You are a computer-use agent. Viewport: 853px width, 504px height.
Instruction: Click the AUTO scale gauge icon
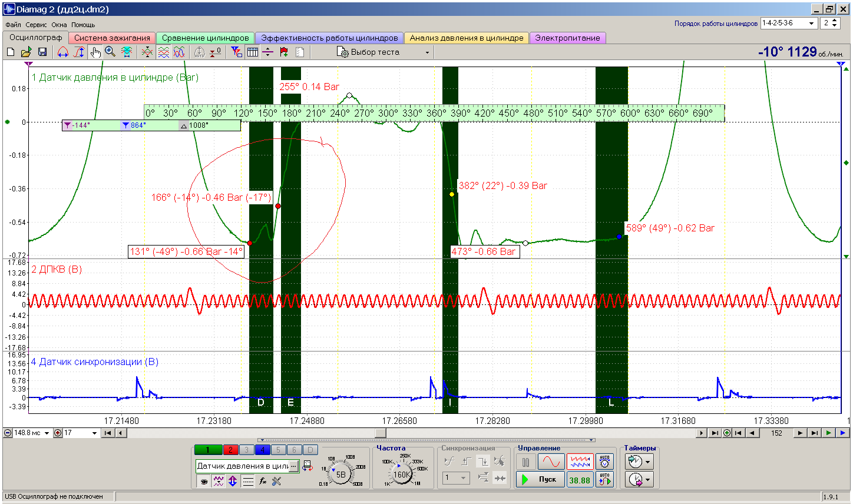click(x=200, y=52)
